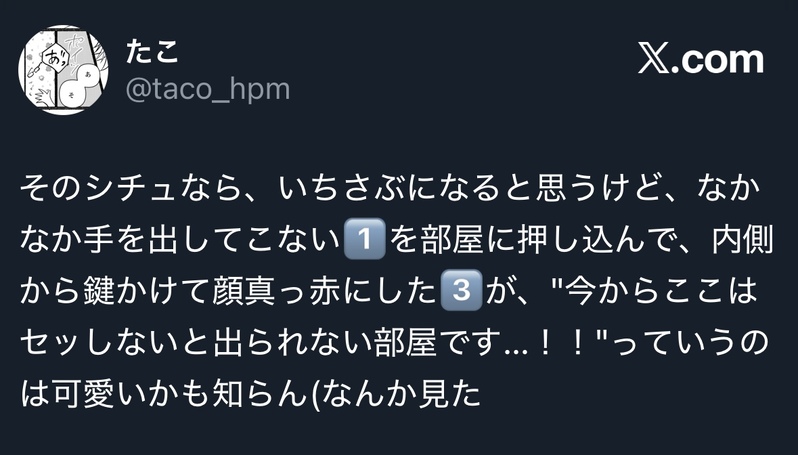The width and height of the screenshot is (798, 455).
Task: Click the phrase 可愛いかも知らん
Action: point(180,393)
